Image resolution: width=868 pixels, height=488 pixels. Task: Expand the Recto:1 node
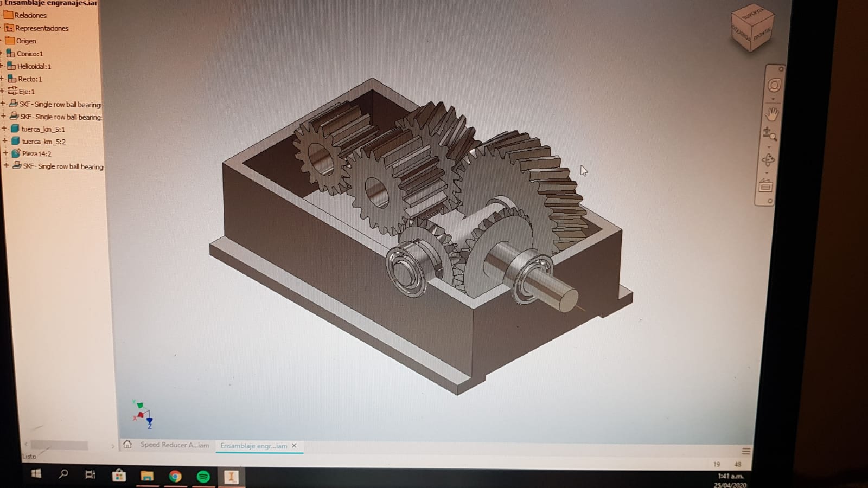[2, 79]
